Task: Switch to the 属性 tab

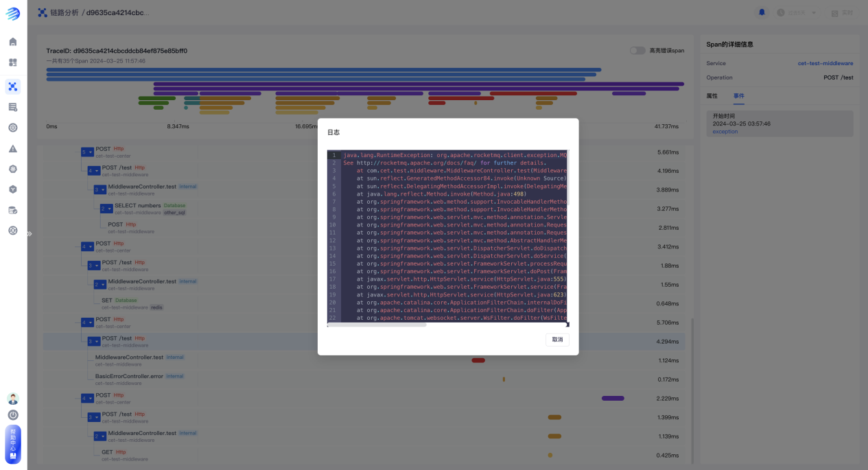Action: pos(712,96)
